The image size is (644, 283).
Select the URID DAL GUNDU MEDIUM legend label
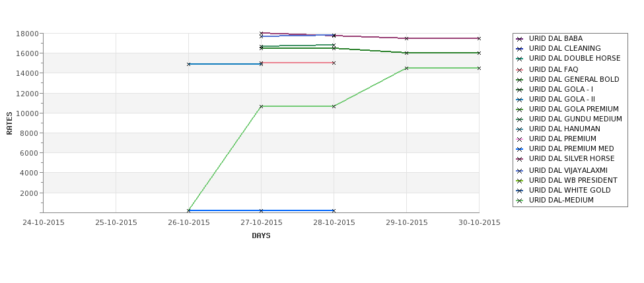point(575,119)
